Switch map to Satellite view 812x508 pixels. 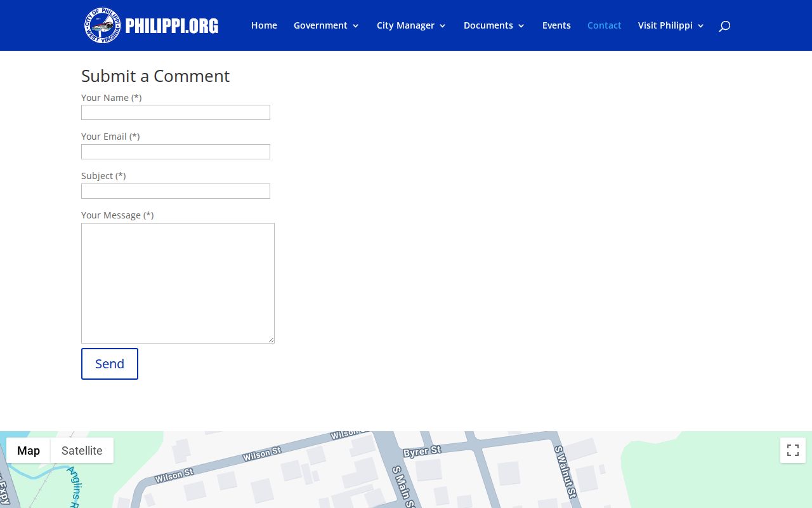[x=82, y=450]
